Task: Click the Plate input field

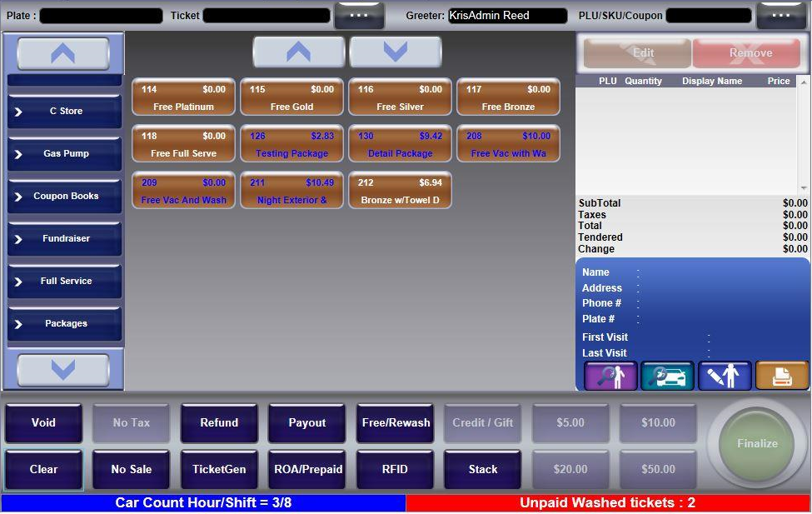Action: [101, 16]
